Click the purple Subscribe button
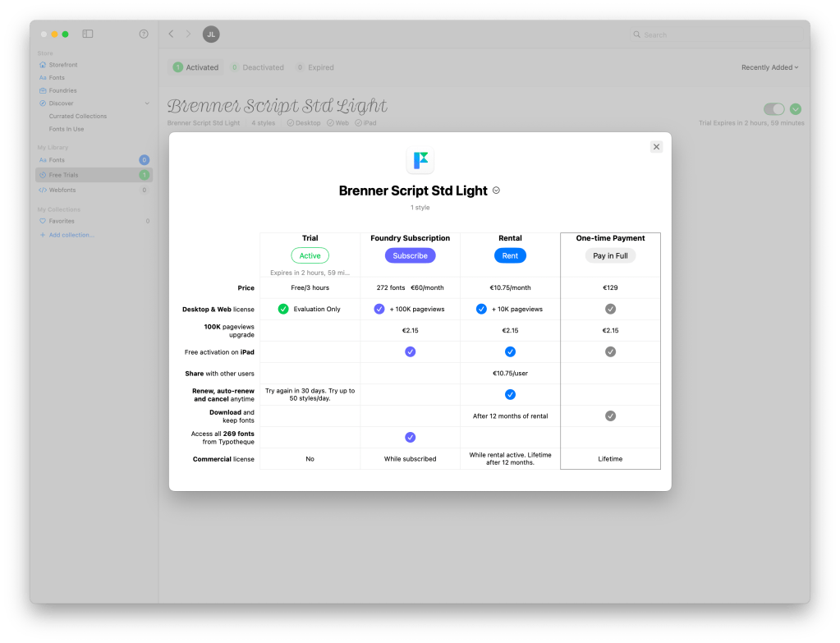The width and height of the screenshot is (840, 643). (x=410, y=255)
